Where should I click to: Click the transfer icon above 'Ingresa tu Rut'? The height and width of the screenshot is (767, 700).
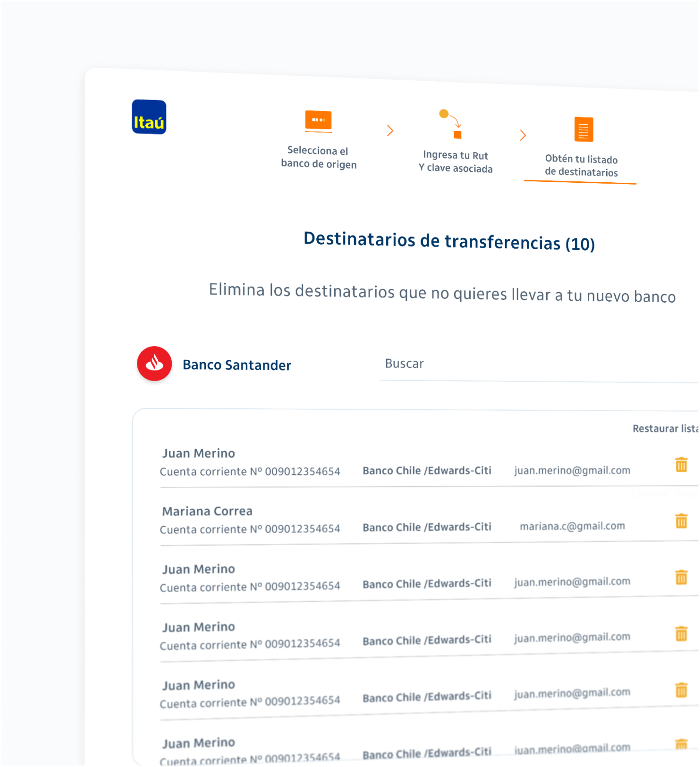pyautogui.click(x=451, y=124)
